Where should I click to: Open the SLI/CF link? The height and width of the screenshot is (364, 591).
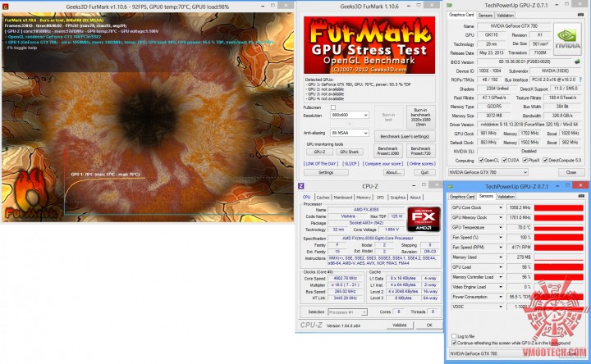coord(350,164)
